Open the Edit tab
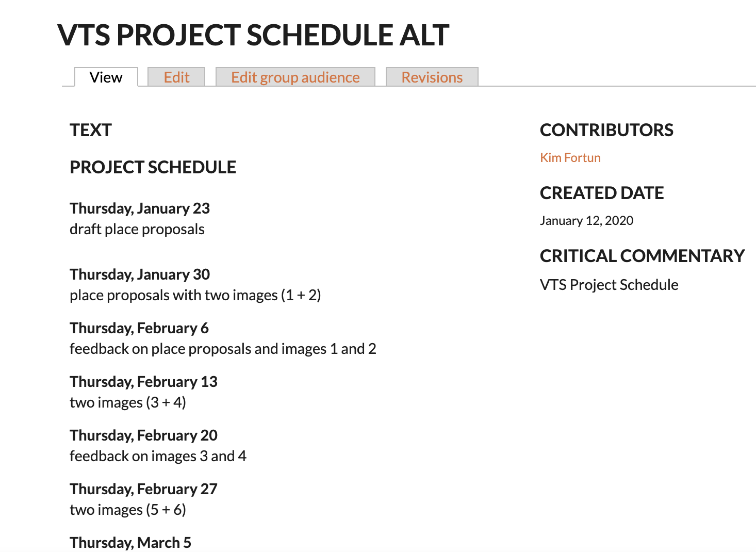 point(176,77)
